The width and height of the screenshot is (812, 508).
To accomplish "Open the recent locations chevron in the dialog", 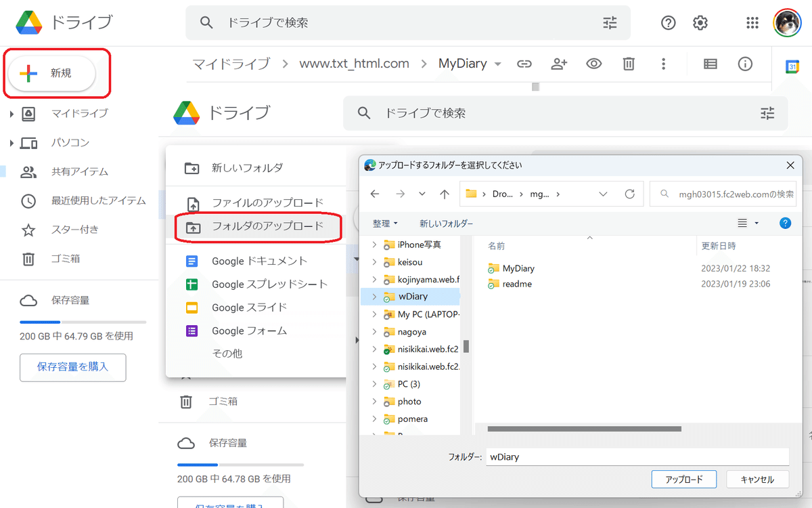I will 422,194.
